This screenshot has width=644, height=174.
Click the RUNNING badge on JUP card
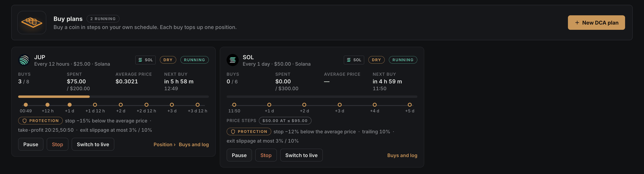click(194, 60)
